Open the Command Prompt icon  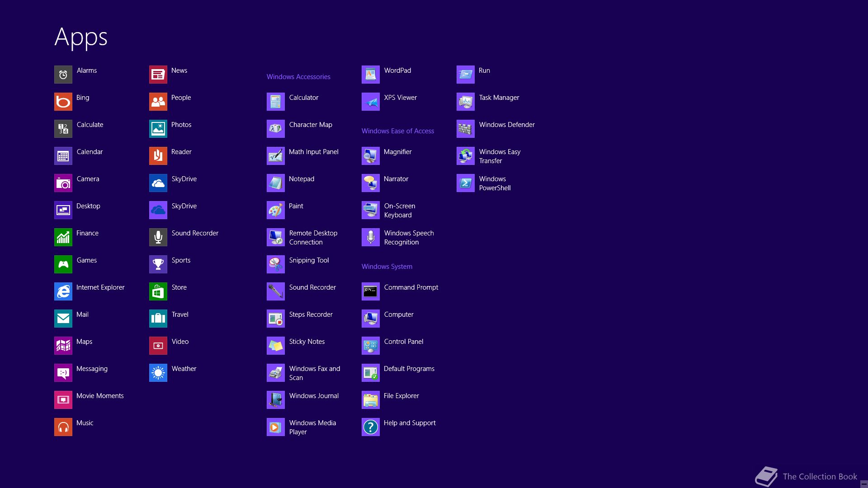[371, 291]
